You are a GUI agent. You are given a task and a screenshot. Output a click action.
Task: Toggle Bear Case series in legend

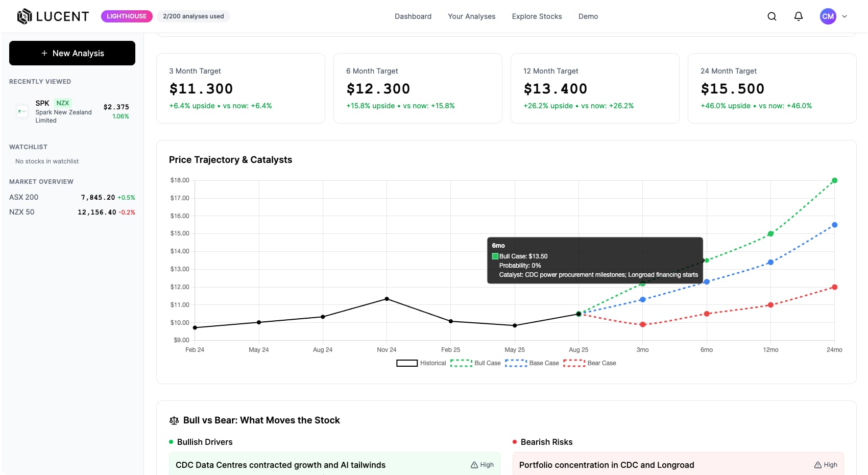tap(589, 363)
